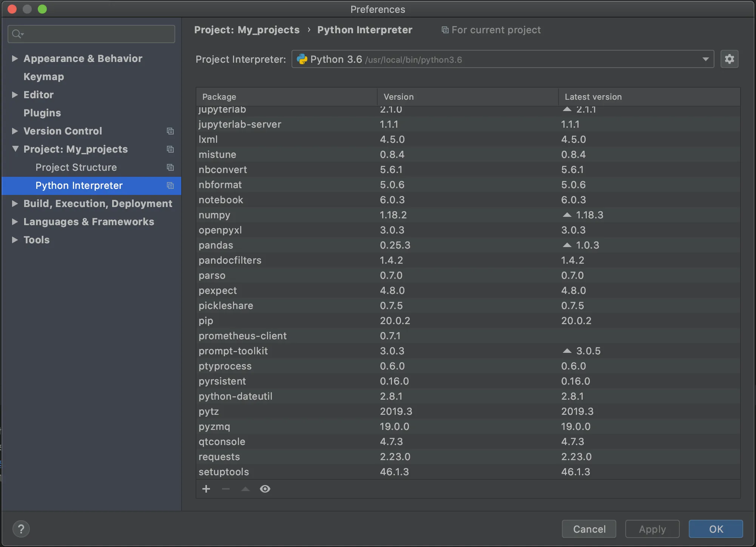Open the interpreter settings gear menu
The width and height of the screenshot is (756, 547).
click(729, 59)
